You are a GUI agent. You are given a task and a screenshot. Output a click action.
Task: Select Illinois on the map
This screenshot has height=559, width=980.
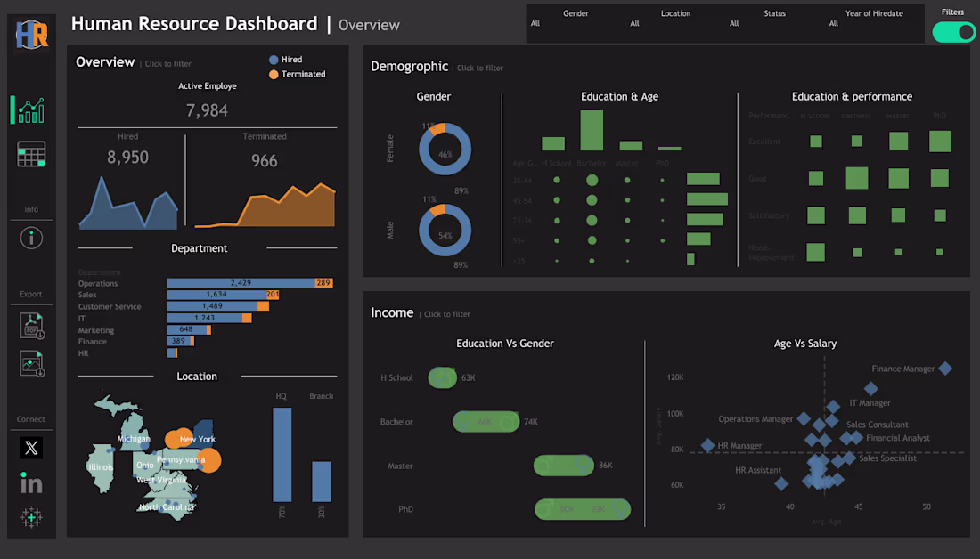tap(101, 467)
